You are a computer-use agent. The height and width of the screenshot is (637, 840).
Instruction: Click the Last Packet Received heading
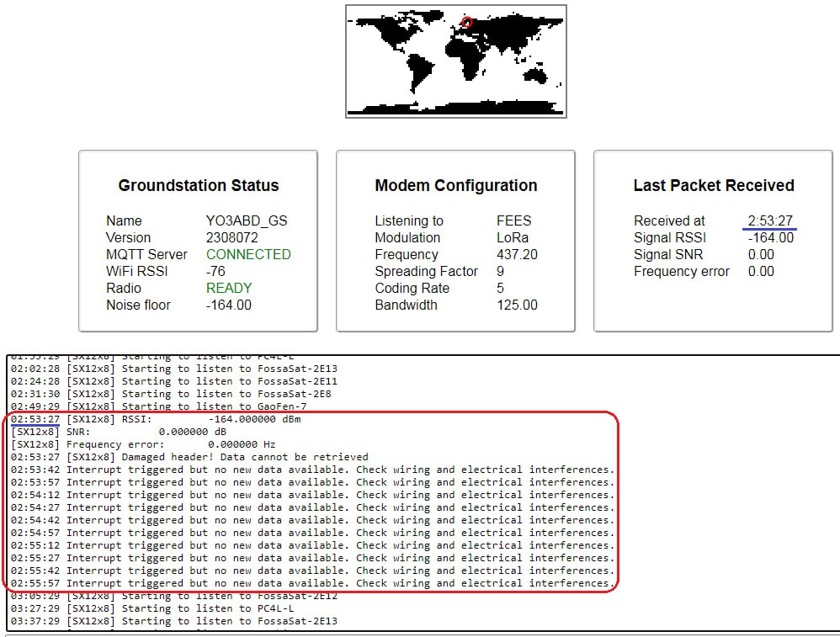[713, 185]
